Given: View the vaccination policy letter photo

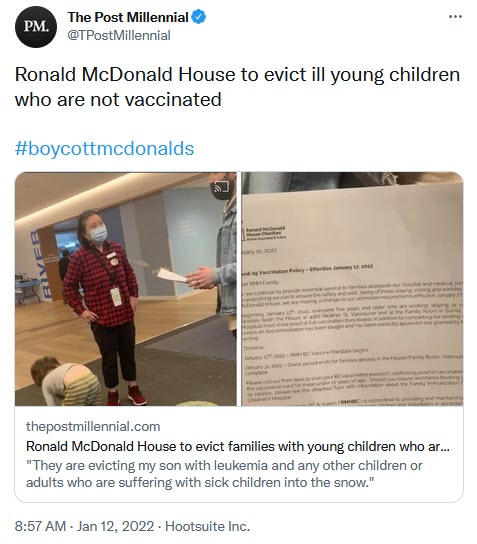Looking at the screenshot, I should [x=352, y=289].
